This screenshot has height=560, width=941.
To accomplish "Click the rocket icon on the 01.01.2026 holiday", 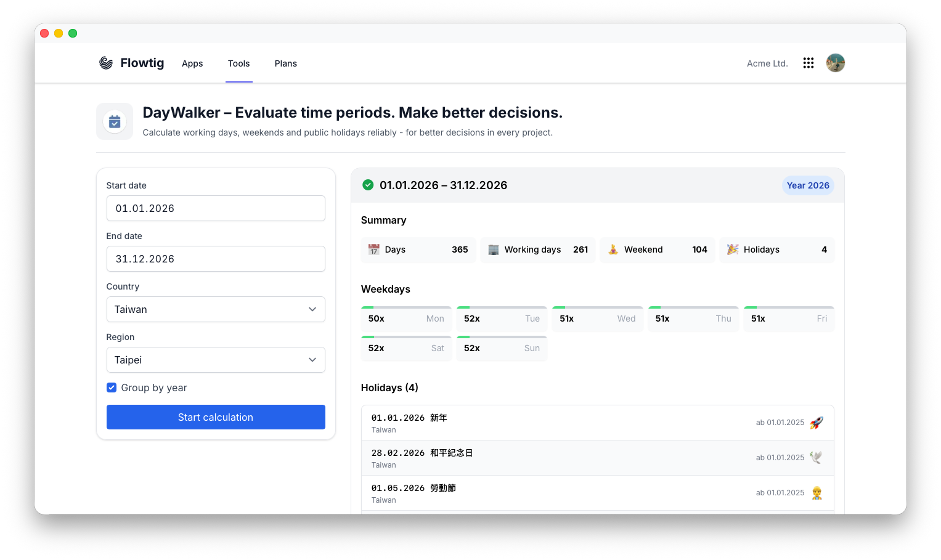I will point(817,423).
